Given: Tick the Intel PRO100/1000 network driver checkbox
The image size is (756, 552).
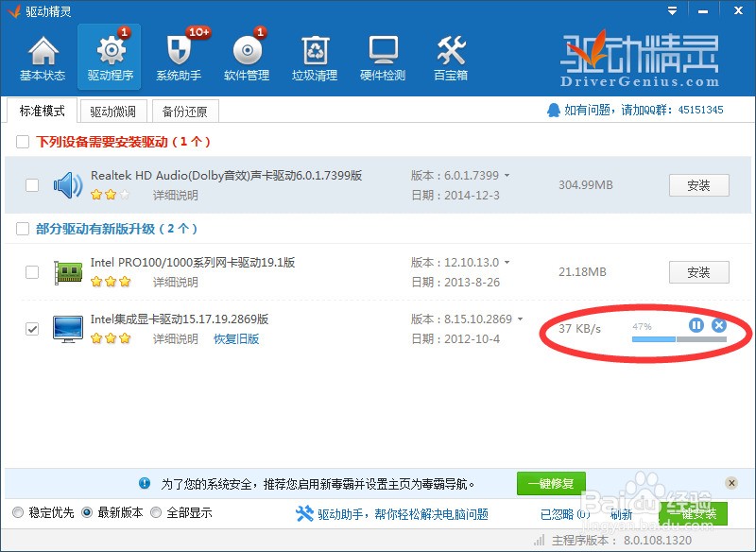Looking at the screenshot, I should click(x=32, y=272).
